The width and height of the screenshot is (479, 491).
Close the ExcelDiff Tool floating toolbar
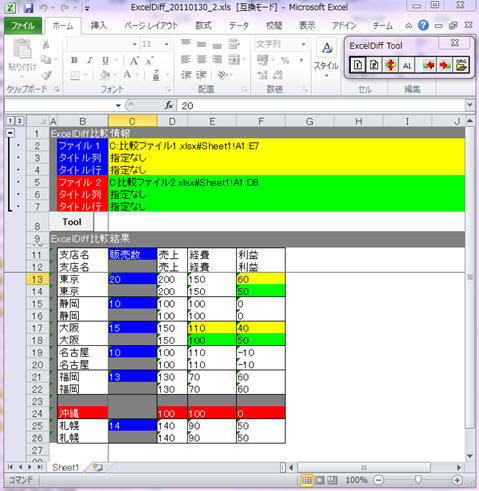(x=455, y=43)
